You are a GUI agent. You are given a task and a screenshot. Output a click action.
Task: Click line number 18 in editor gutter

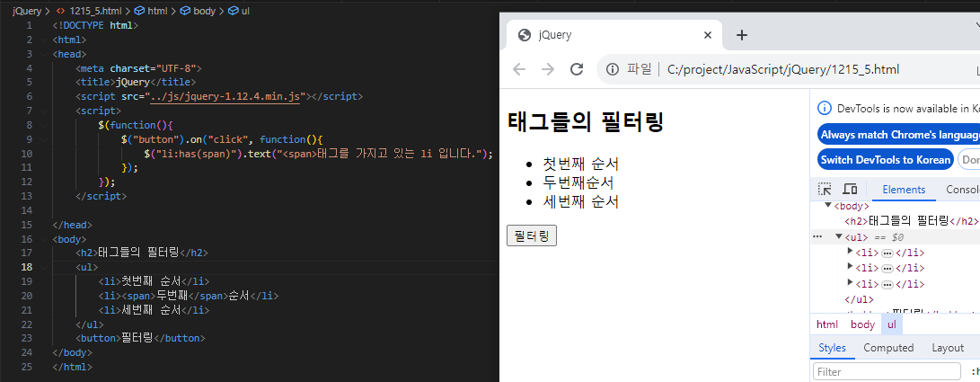point(27,267)
